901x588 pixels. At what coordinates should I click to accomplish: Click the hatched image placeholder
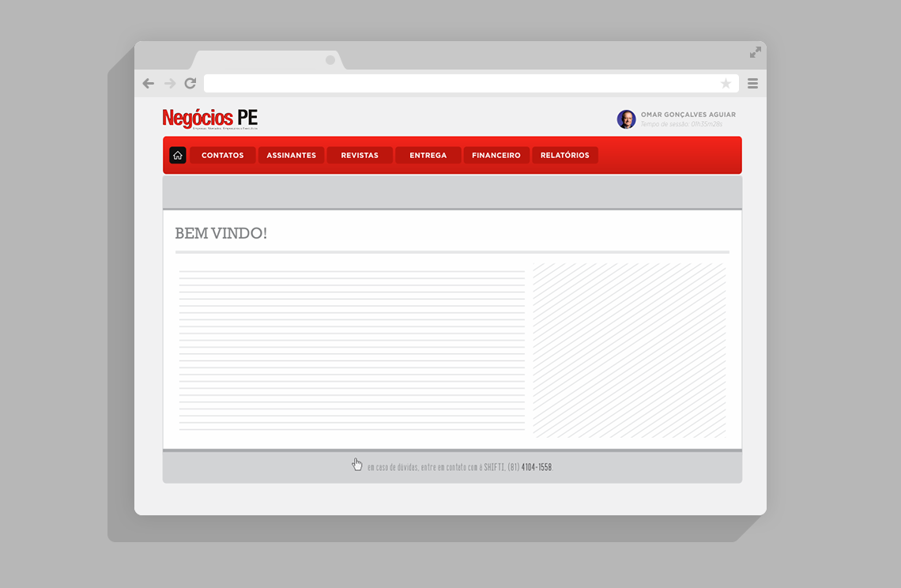click(629, 350)
